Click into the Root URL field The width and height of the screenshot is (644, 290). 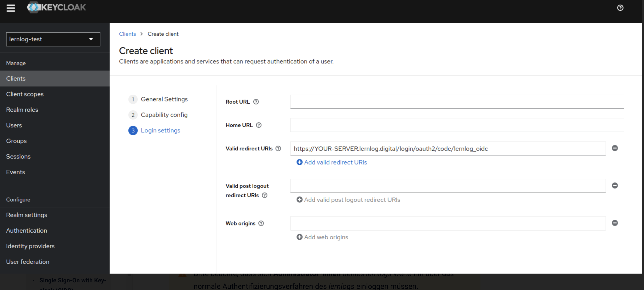[x=457, y=102]
